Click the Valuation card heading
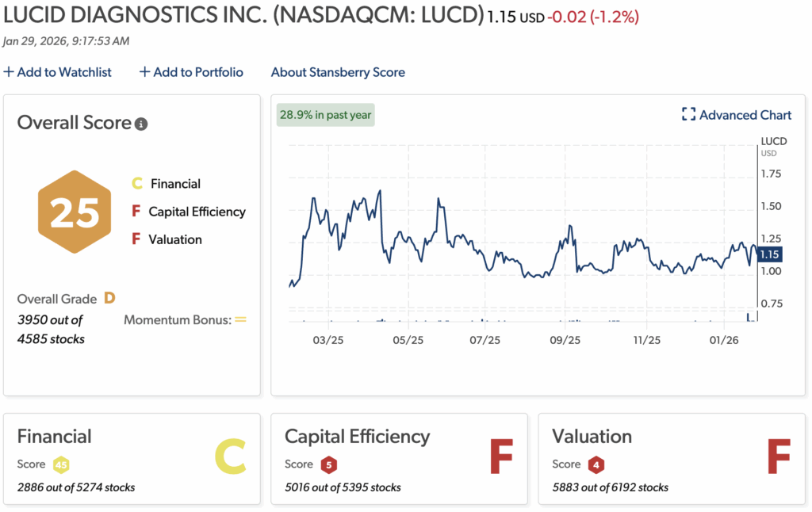 pos(592,437)
